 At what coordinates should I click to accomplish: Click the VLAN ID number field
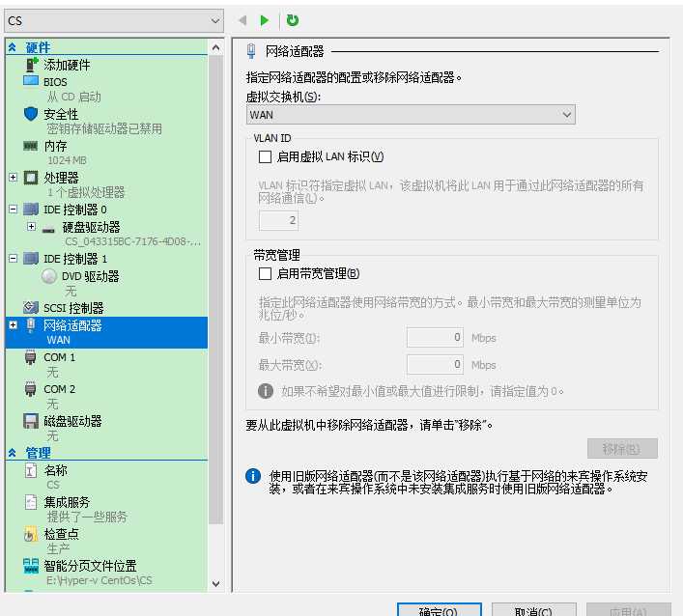coord(279,220)
